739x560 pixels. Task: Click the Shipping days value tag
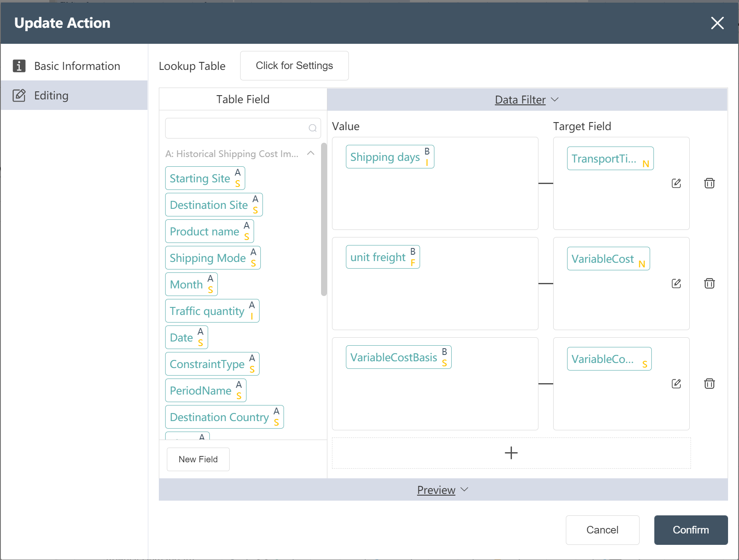[390, 157]
